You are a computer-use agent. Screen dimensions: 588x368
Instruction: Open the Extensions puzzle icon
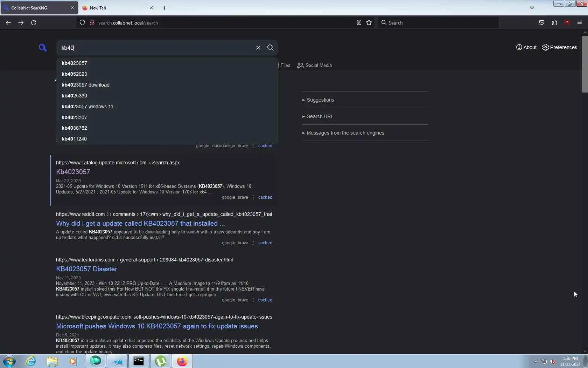pyautogui.click(x=554, y=23)
